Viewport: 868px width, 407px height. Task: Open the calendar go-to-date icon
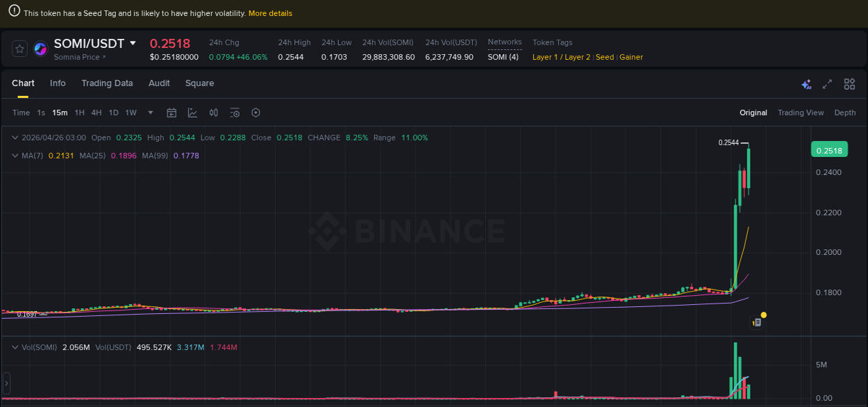[172, 113]
